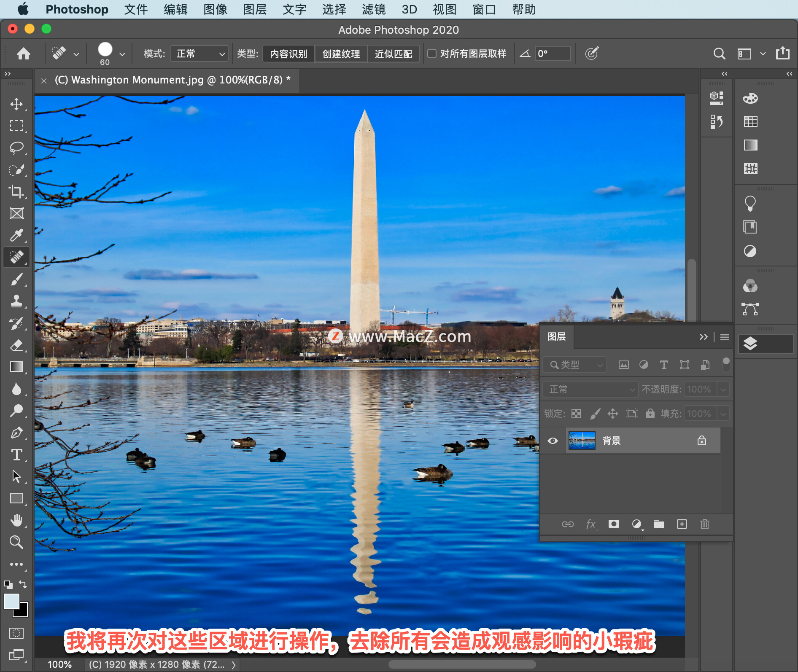Select the Quick Selection tool
This screenshot has width=798, height=672.
(x=16, y=170)
